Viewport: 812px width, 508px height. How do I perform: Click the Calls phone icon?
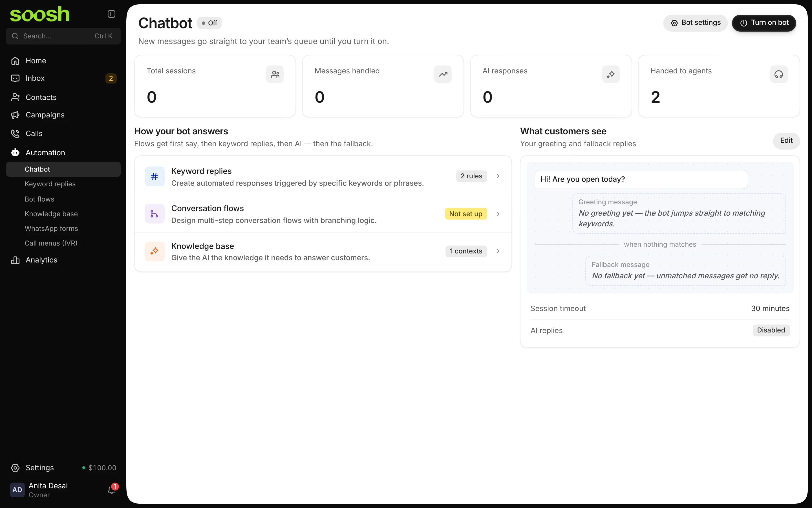(x=15, y=134)
